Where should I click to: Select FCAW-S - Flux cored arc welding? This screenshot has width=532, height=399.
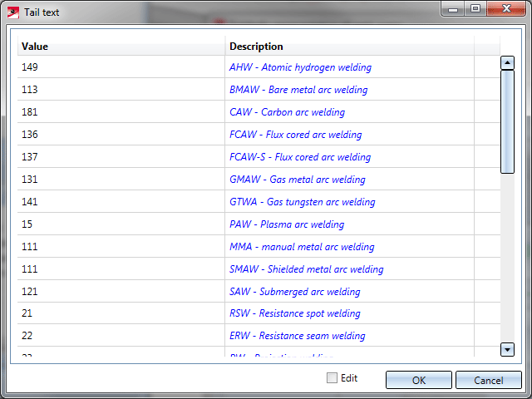(x=300, y=157)
